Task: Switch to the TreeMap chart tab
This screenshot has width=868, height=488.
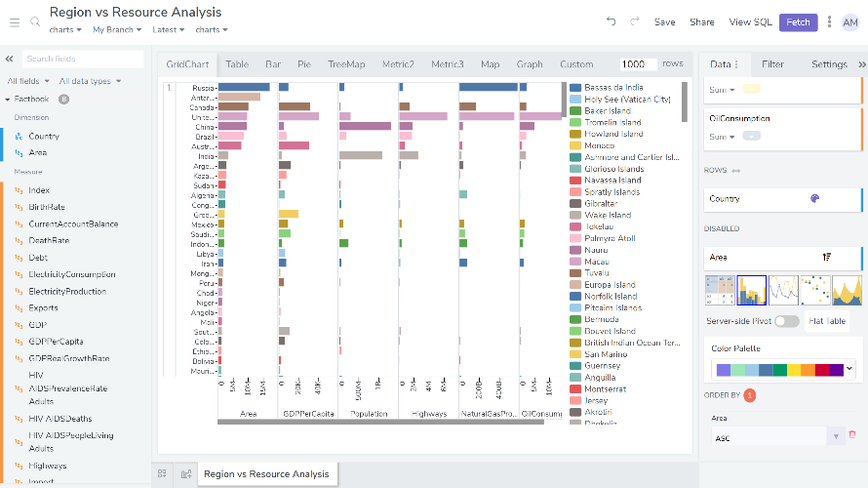Action: (x=346, y=64)
